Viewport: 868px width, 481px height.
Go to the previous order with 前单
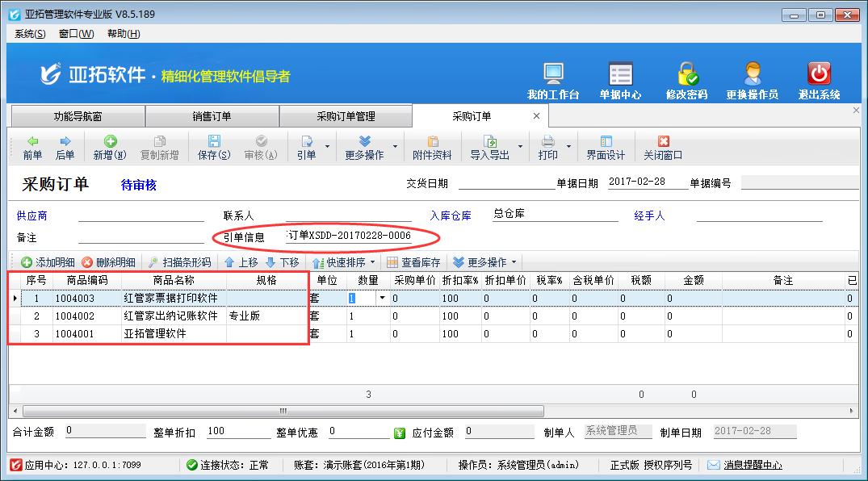[32, 148]
